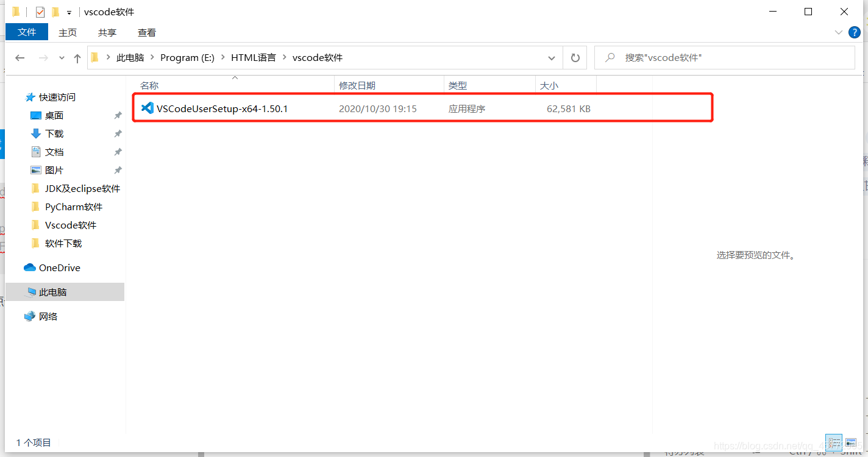Screen dimensions: 868x457
Task: Open 图片 in quick access
Action: click(54, 170)
